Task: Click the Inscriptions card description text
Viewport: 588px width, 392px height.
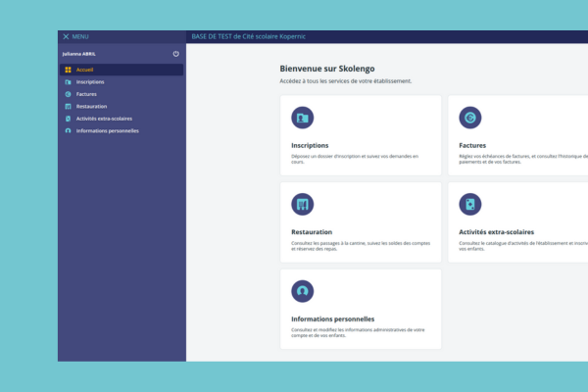Action: click(355, 159)
